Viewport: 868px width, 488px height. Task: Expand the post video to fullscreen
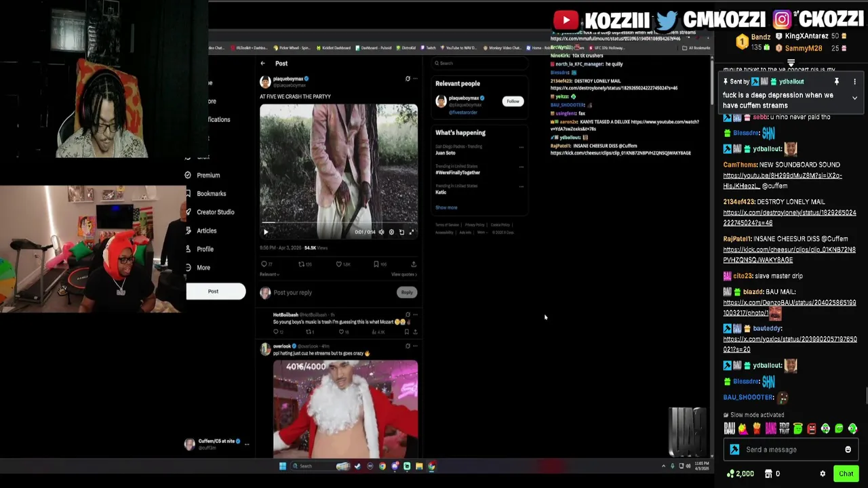coord(411,232)
